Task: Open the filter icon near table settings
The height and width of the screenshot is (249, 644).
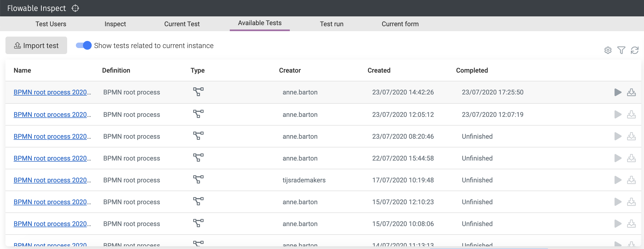Action: click(621, 50)
